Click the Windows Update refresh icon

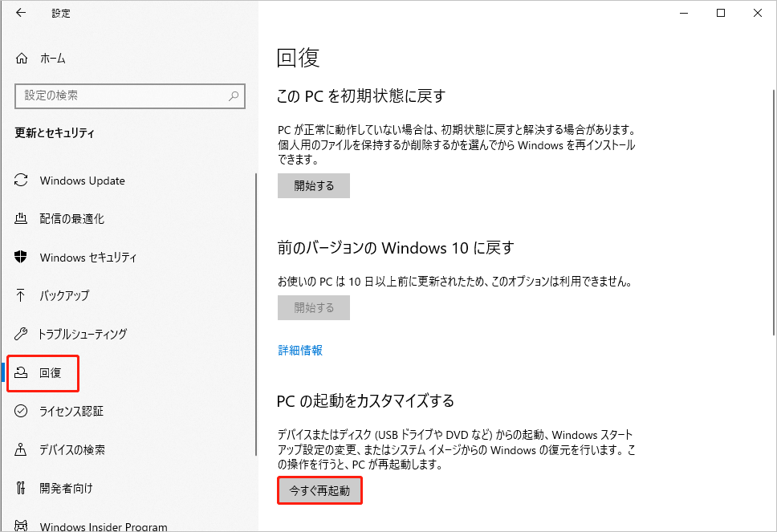22,181
